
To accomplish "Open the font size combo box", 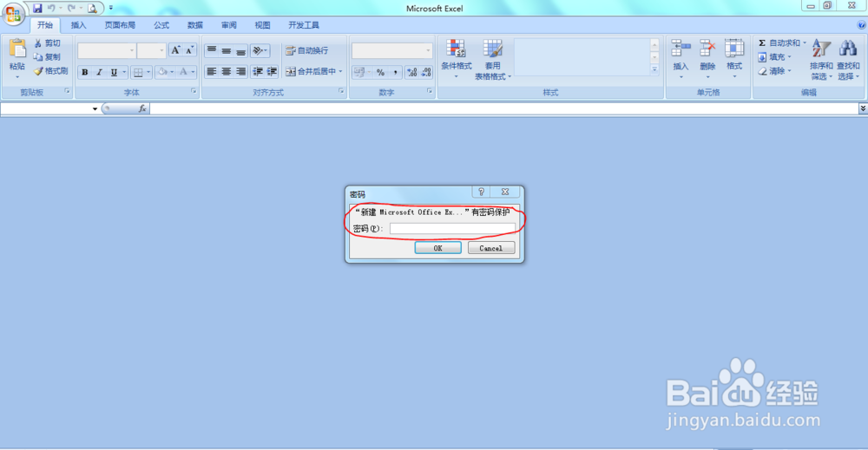I will (x=151, y=50).
